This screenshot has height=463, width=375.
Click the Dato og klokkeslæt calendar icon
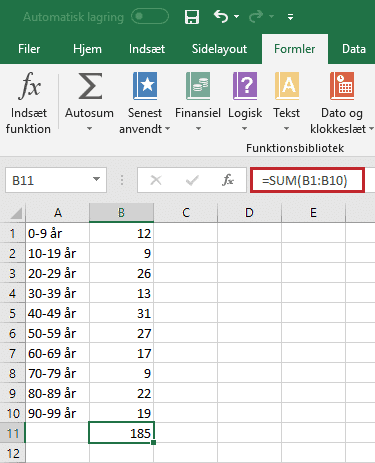[x=342, y=86]
